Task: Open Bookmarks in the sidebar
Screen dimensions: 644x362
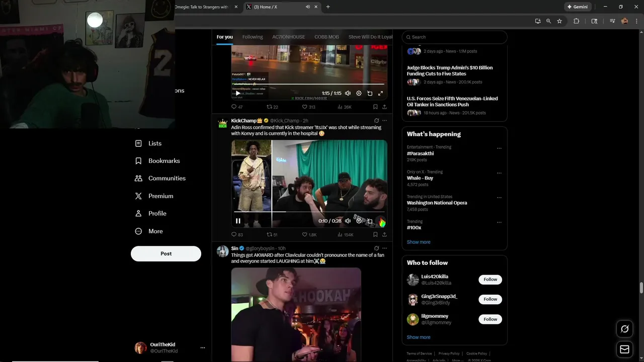Action: click(157, 161)
